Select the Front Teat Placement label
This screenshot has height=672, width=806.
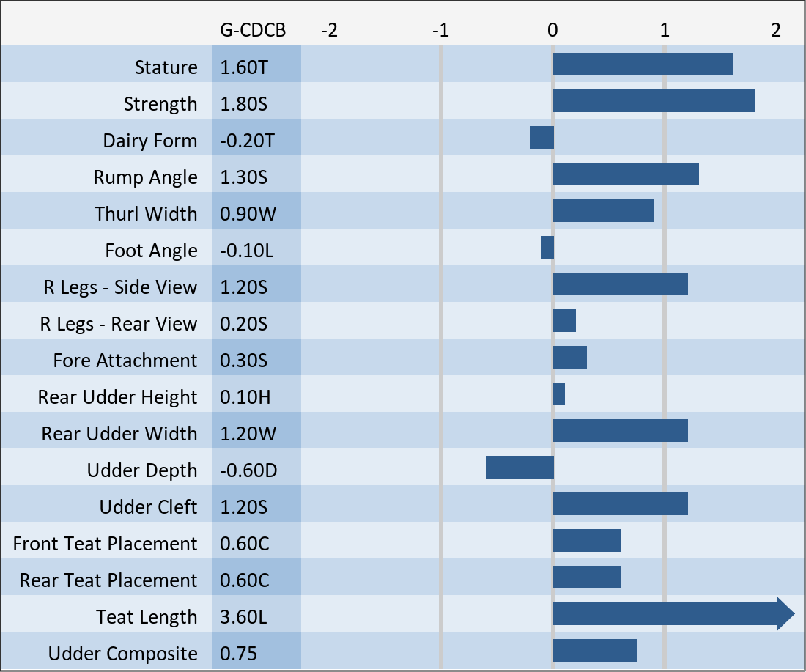105,544
